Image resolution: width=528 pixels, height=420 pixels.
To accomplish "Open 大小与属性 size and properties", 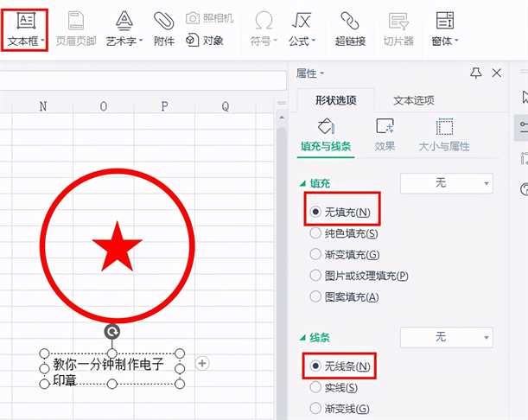I will 444,135.
